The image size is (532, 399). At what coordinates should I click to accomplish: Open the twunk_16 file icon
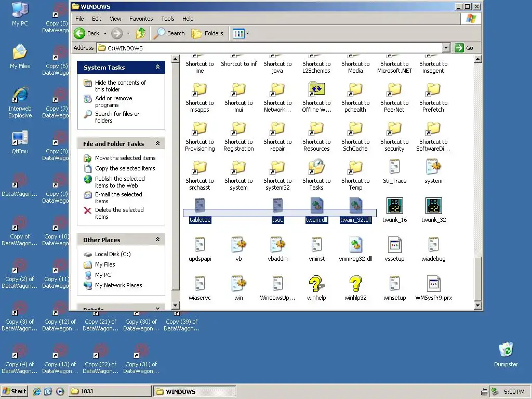(x=395, y=206)
